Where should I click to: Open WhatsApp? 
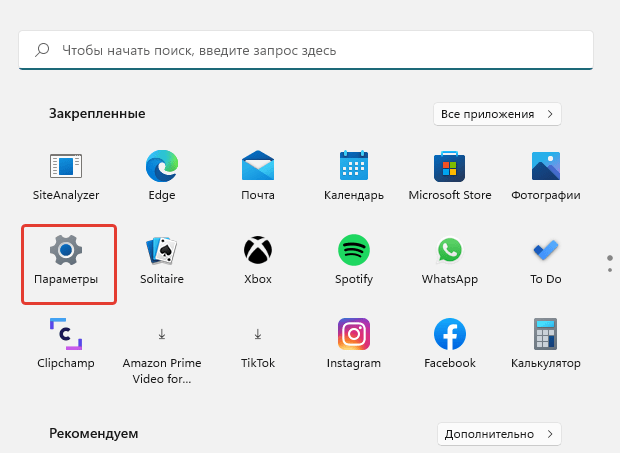(x=450, y=260)
